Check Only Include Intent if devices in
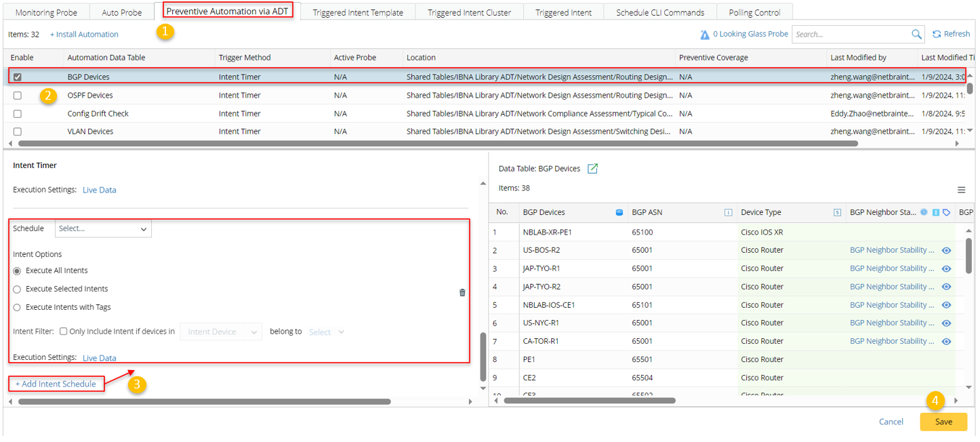The height and width of the screenshot is (442, 980). pyautogui.click(x=63, y=331)
